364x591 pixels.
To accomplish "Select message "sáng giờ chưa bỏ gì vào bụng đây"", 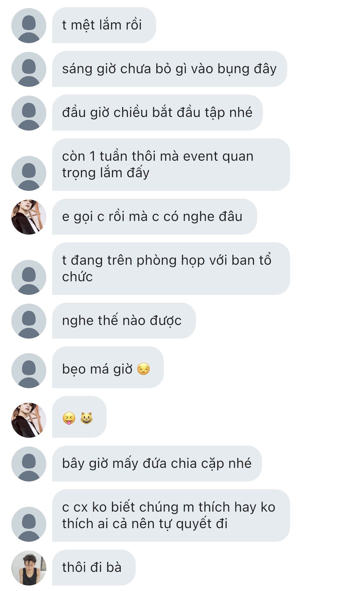I will tap(170, 69).
